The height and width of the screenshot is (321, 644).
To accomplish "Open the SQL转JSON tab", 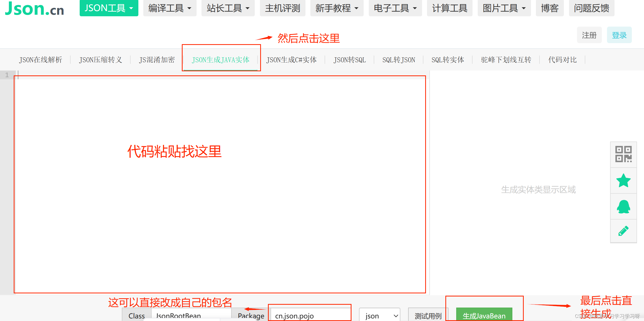I will pos(399,60).
